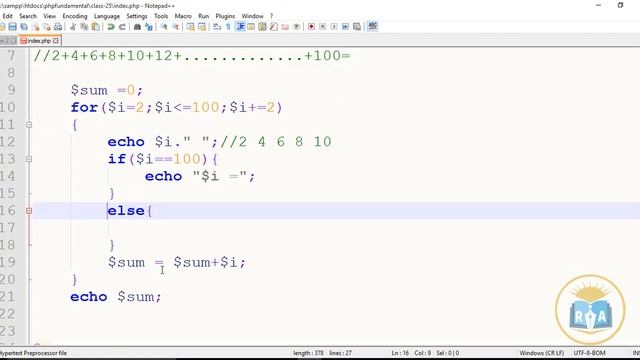The height and width of the screenshot is (360, 640).
Task: Toggle the Monitoring eye icon
Action: [x=296, y=27]
